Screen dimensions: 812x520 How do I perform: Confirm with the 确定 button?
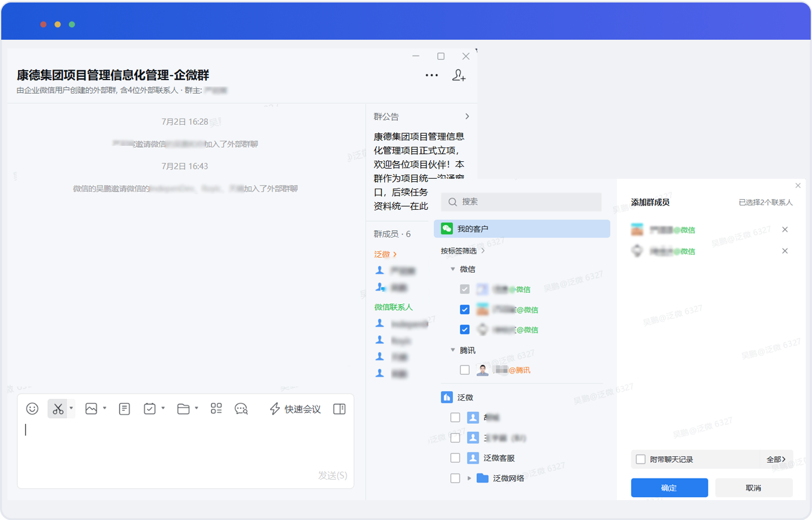coord(669,488)
